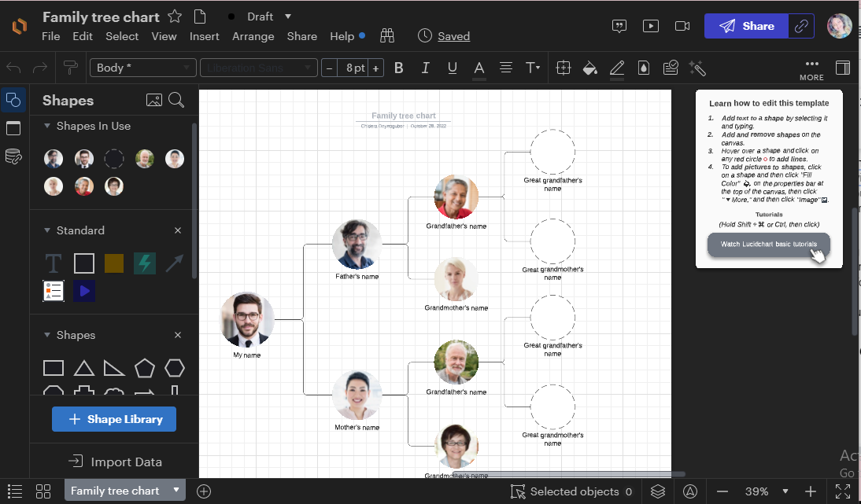Viewport: 861px width, 504px height.
Task: Open the Layers icon in status bar
Action: 658,491
